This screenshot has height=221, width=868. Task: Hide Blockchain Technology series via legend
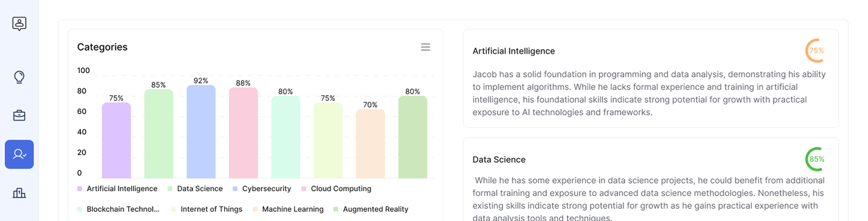pyautogui.click(x=123, y=209)
